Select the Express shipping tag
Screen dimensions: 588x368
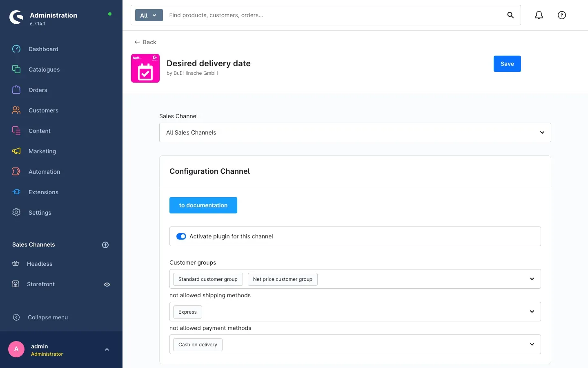coord(187,312)
